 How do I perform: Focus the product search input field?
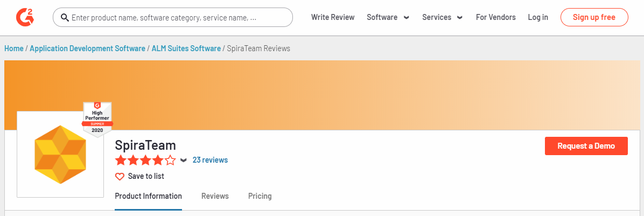[x=178, y=18]
